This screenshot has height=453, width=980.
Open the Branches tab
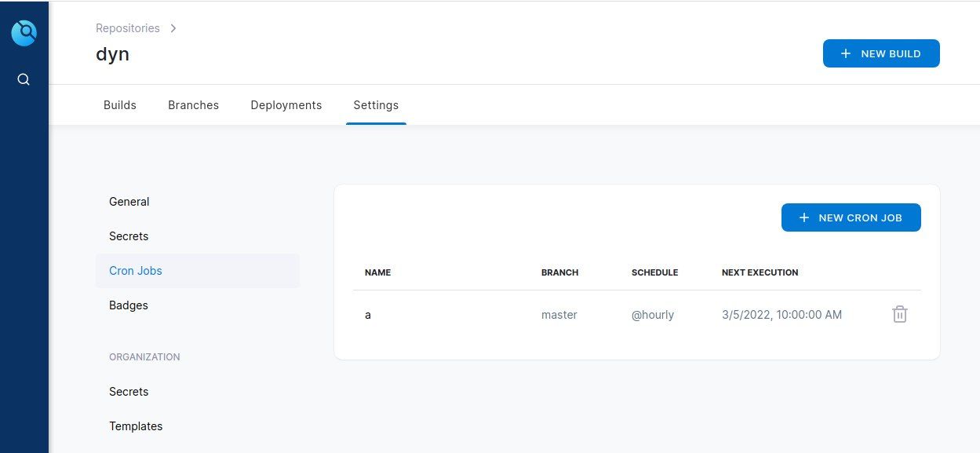pos(193,105)
